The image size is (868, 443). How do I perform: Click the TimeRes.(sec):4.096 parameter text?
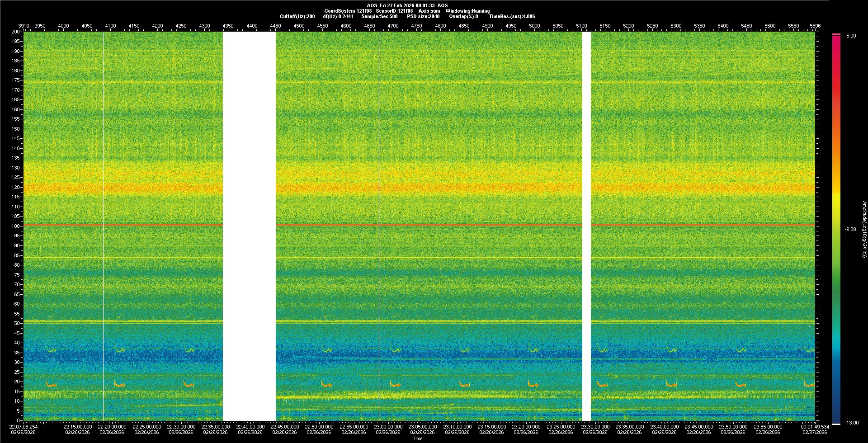point(512,16)
